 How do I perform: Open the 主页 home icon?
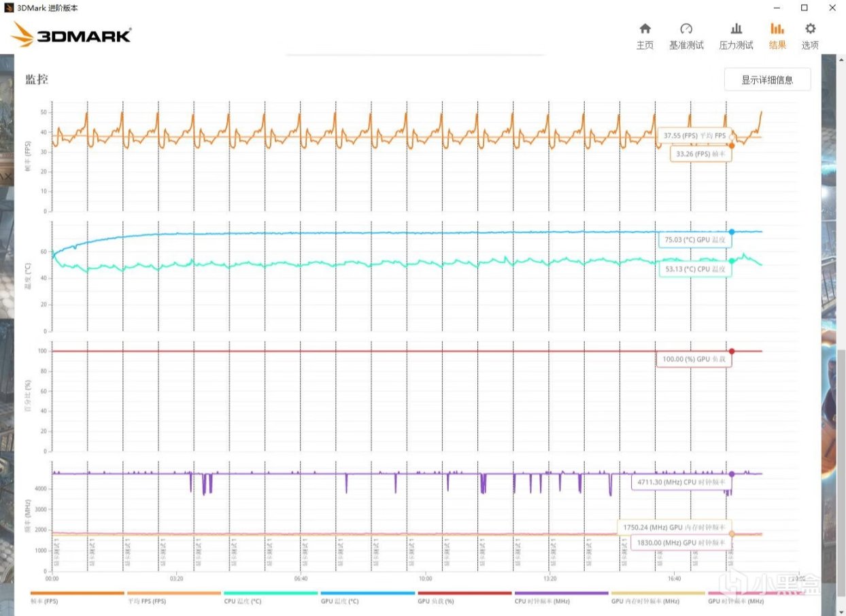[x=645, y=37]
